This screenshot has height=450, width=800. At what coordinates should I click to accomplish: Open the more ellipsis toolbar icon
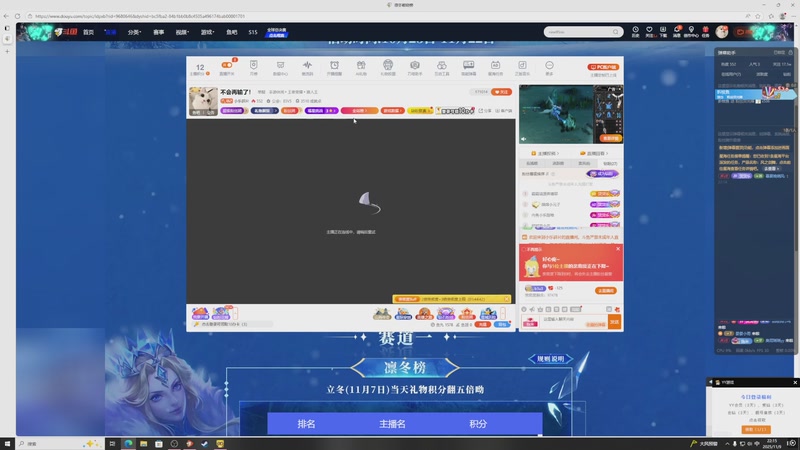[549, 65]
